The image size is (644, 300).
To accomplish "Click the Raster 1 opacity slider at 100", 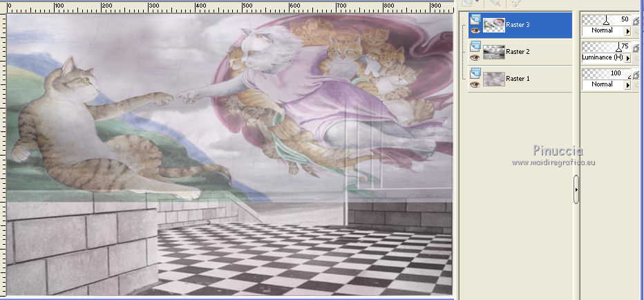I will click(x=606, y=73).
